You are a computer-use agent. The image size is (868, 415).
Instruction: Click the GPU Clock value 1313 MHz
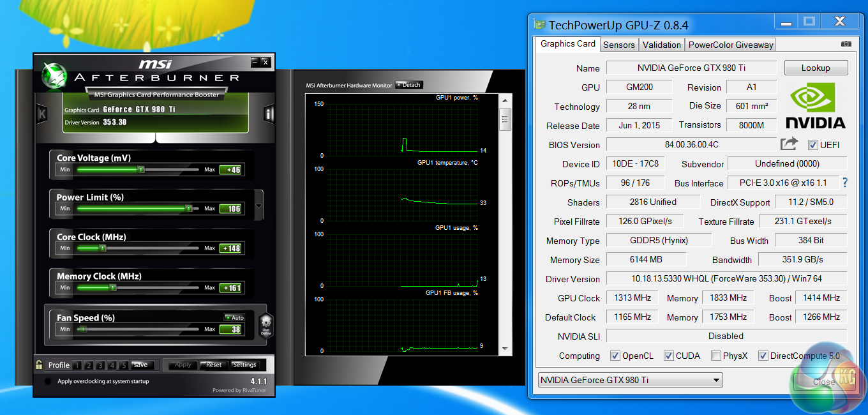(x=632, y=298)
